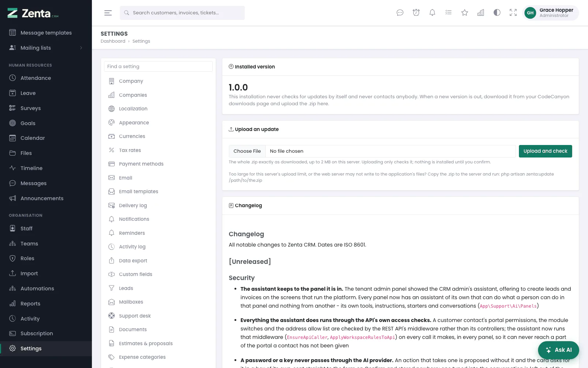This screenshot has height=368, width=588.
Task: Click Upload and check button
Action: (545, 151)
